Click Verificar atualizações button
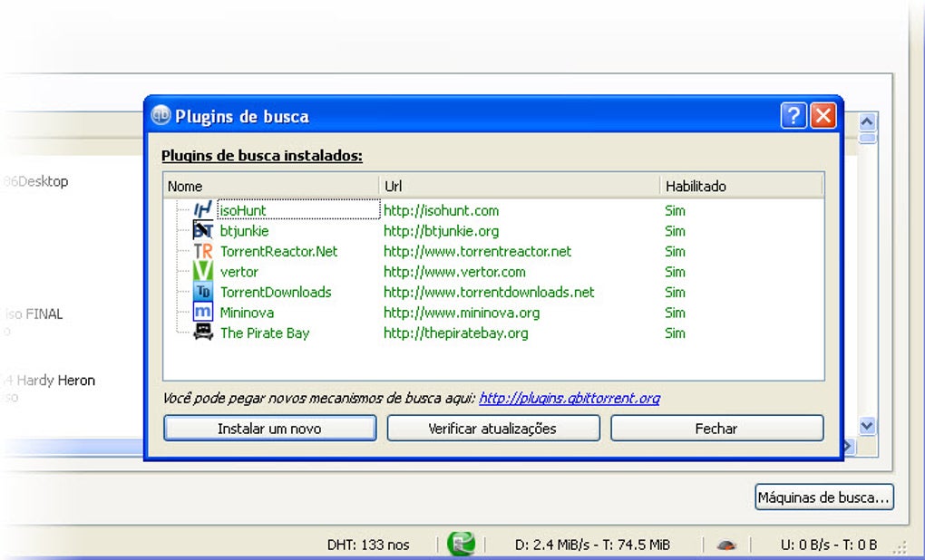 click(493, 428)
